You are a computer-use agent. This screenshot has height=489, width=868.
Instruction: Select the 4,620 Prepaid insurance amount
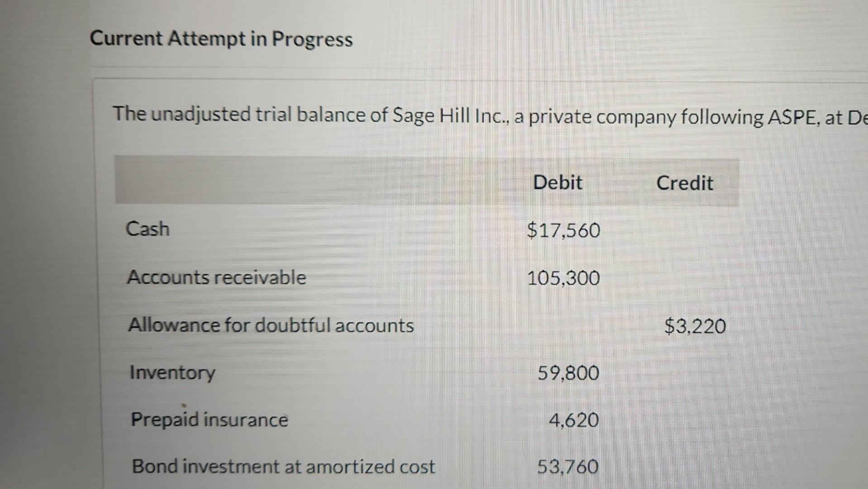[573, 420]
